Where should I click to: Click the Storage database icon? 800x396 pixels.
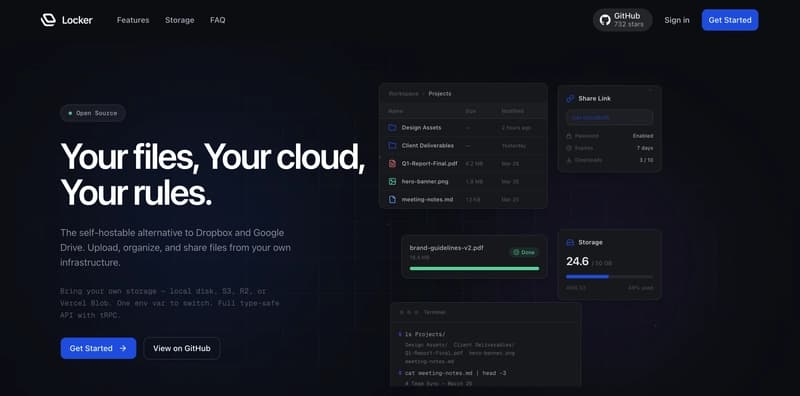pyautogui.click(x=570, y=242)
